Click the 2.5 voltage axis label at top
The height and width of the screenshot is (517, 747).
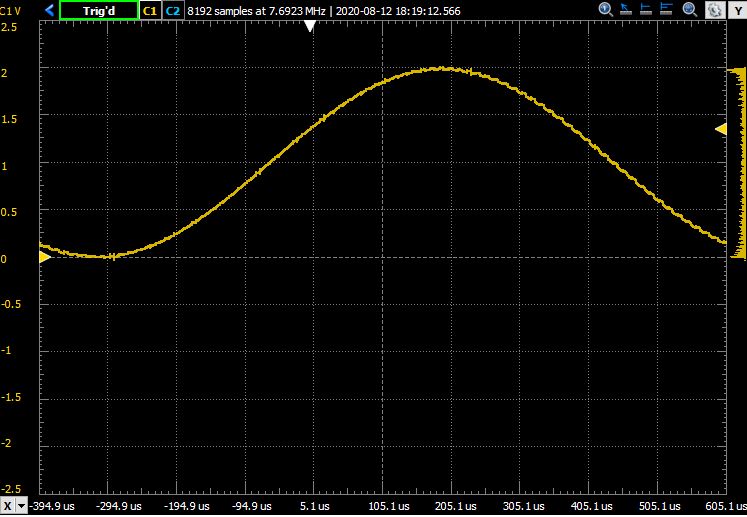9,27
